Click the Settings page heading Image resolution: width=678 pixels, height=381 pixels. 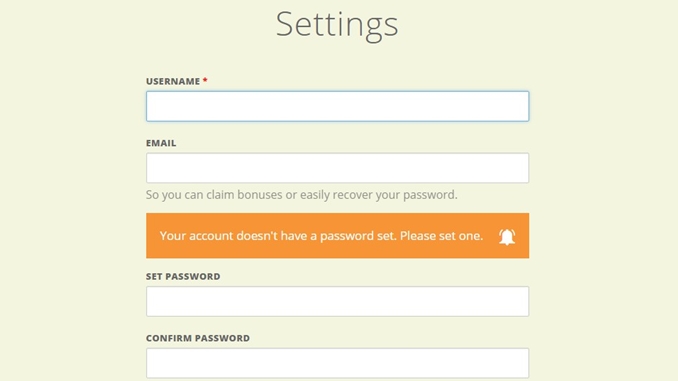337,25
